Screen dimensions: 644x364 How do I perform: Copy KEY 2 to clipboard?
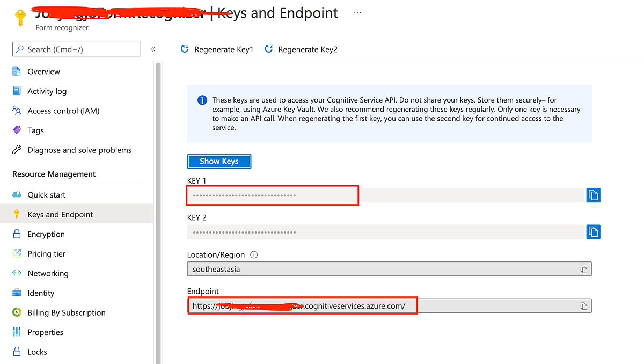593,232
